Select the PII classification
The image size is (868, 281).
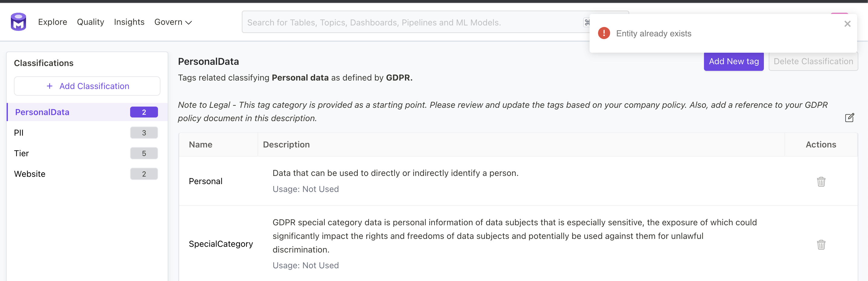click(x=18, y=132)
